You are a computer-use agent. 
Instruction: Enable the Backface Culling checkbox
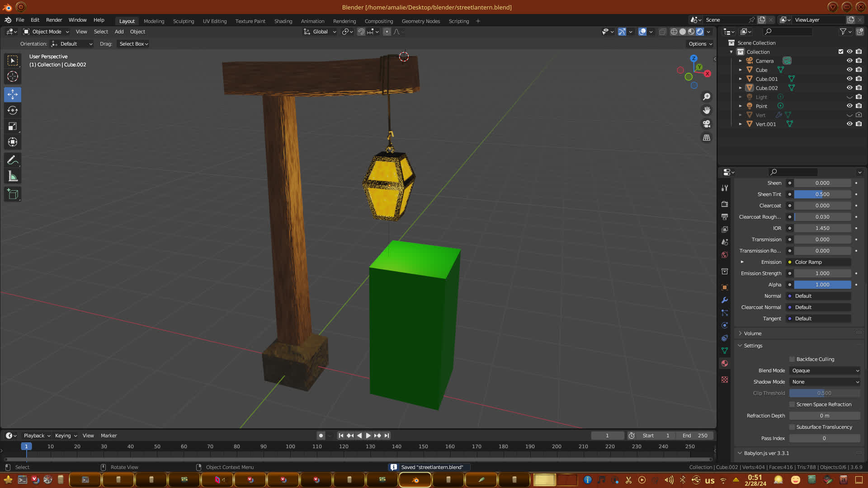pyautogui.click(x=792, y=359)
